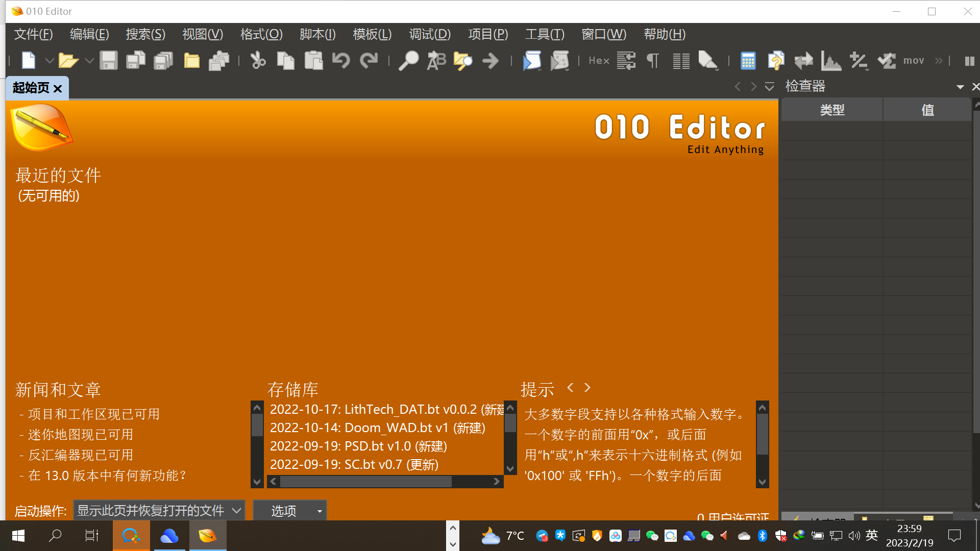Click the Cut scissors icon

click(x=258, y=61)
